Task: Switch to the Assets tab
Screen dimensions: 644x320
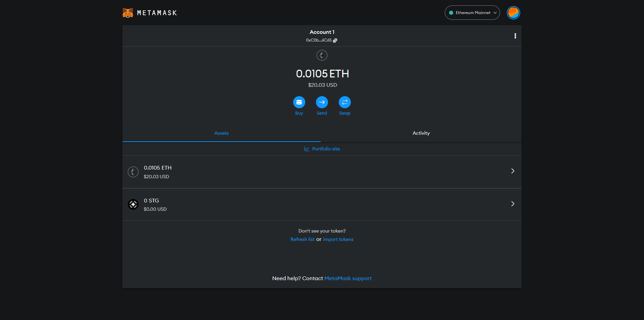Action: coord(221,133)
